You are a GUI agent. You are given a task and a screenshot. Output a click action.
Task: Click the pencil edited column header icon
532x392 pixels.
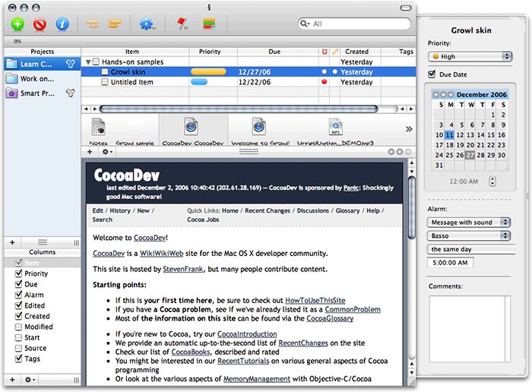(335, 52)
